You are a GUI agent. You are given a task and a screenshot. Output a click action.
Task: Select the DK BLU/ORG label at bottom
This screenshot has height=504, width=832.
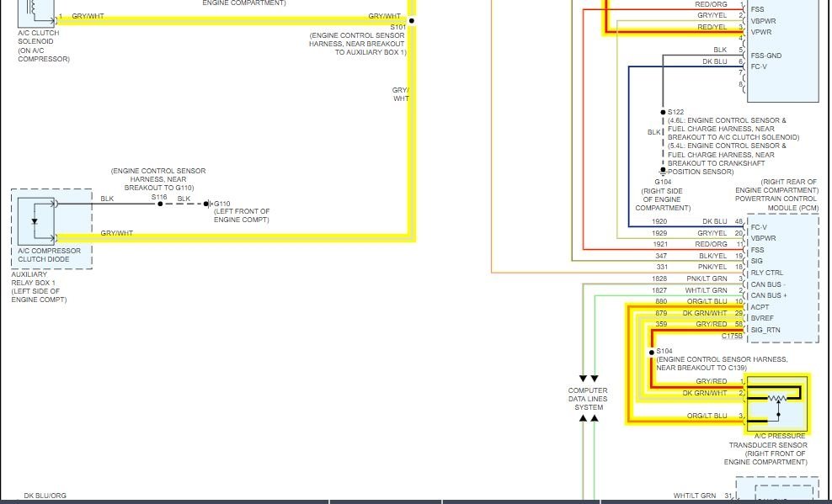click(x=45, y=496)
